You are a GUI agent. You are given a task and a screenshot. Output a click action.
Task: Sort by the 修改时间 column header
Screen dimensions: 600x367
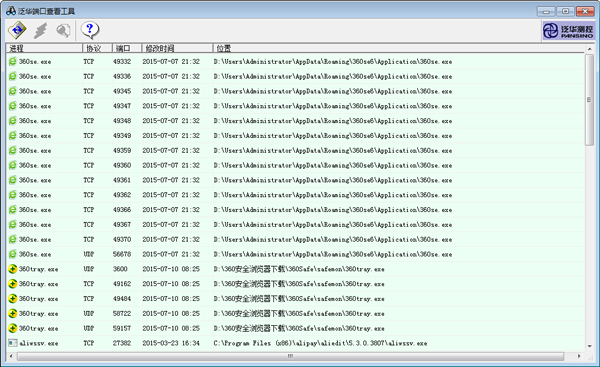click(x=177, y=48)
